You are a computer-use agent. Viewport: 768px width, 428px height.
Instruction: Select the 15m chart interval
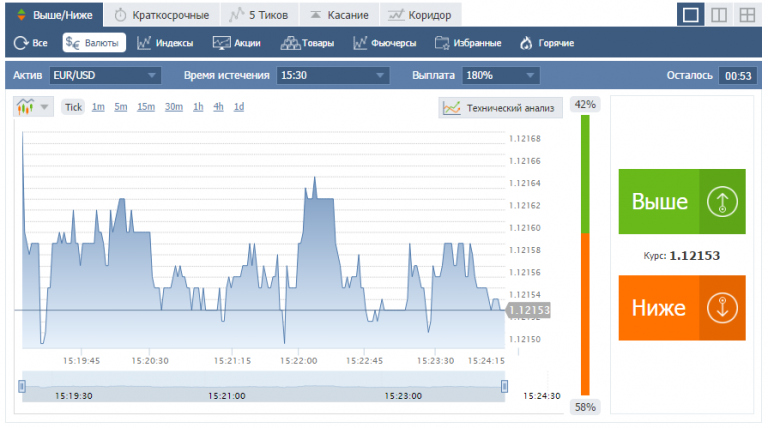pos(146,107)
